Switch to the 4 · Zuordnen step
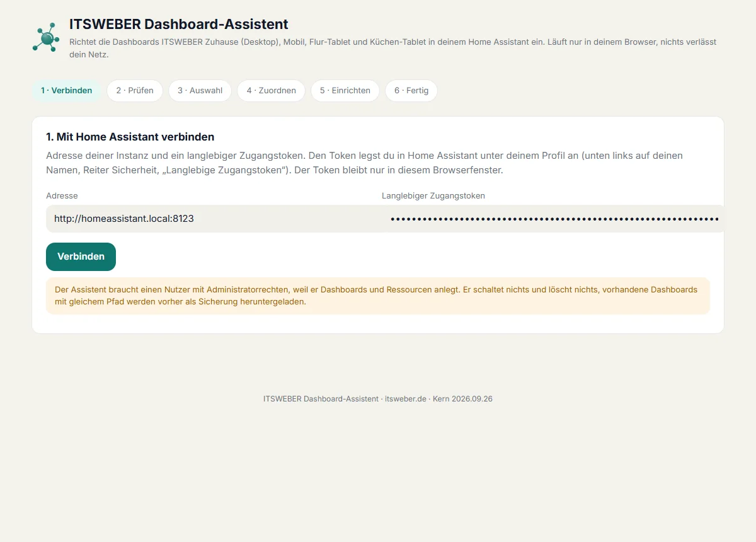The width and height of the screenshot is (756, 542). coord(271,91)
